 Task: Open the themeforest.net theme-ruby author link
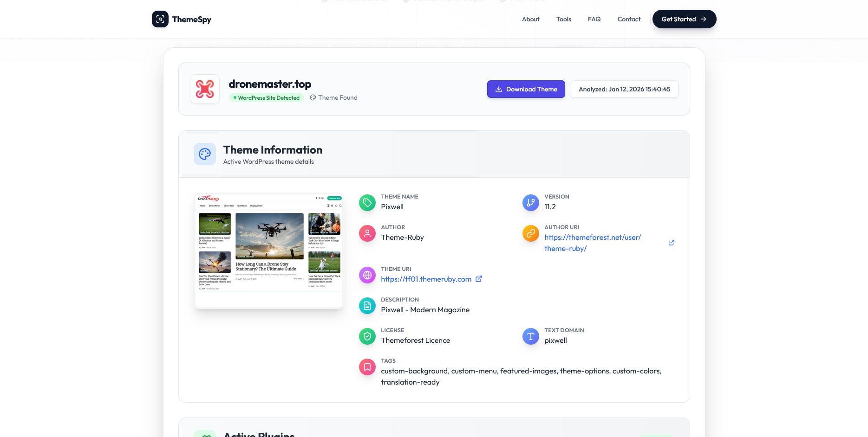tap(593, 243)
